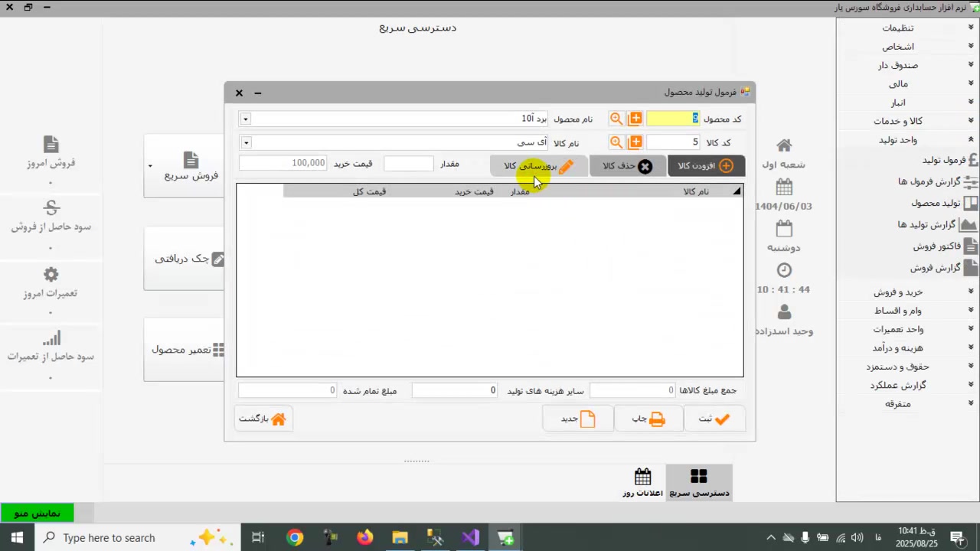Expand the مالی menu section
Screen dimensions: 980x551
[907, 83]
